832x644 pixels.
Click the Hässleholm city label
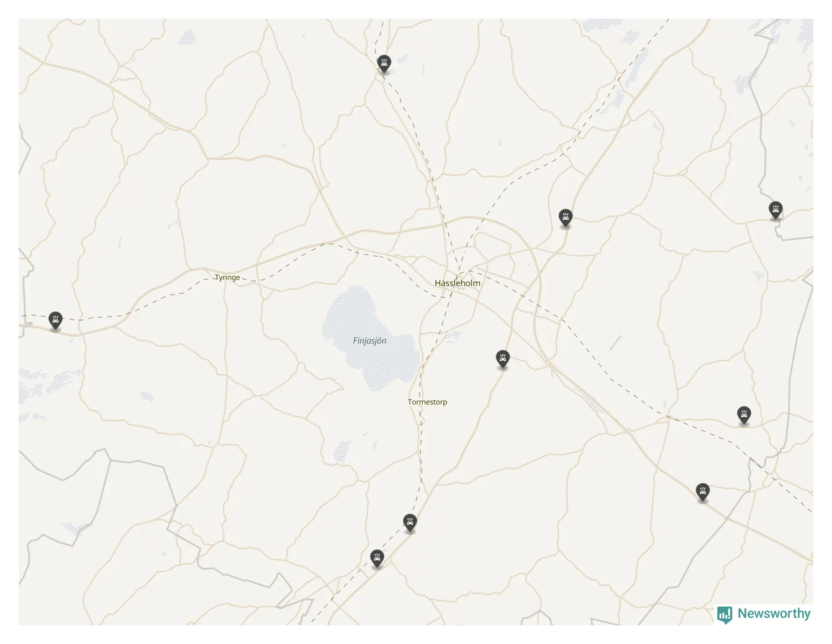coord(458,283)
